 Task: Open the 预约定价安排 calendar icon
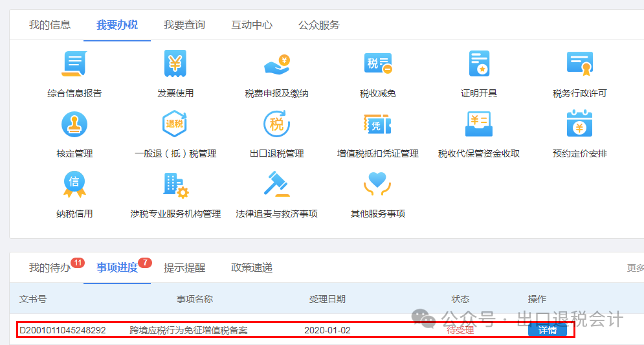(x=580, y=124)
